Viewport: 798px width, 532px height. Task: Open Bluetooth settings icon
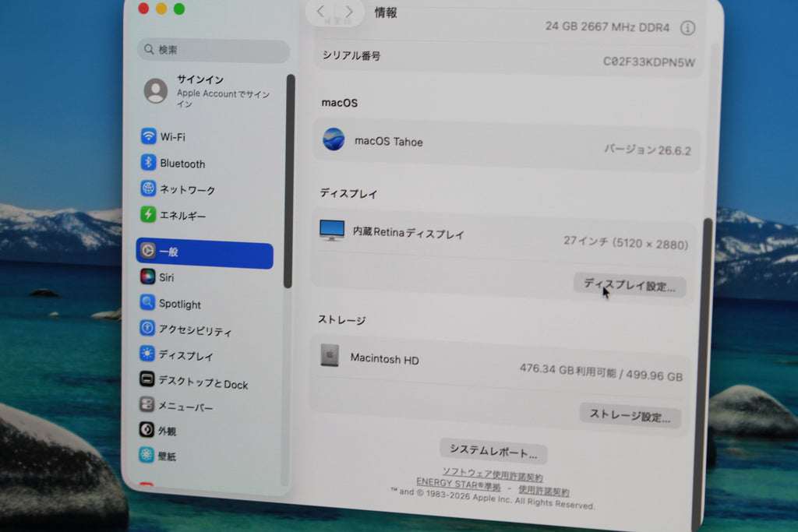tap(148, 162)
